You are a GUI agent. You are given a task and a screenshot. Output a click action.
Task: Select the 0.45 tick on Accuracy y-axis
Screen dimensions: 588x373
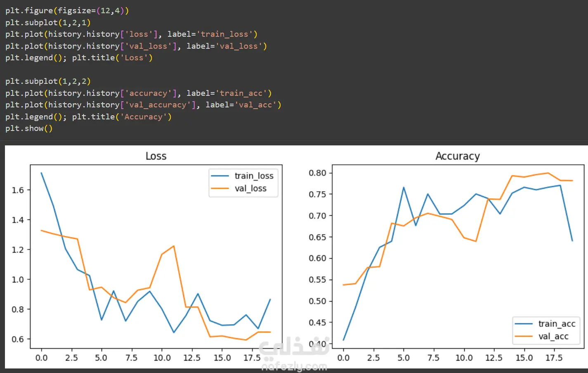pos(317,322)
